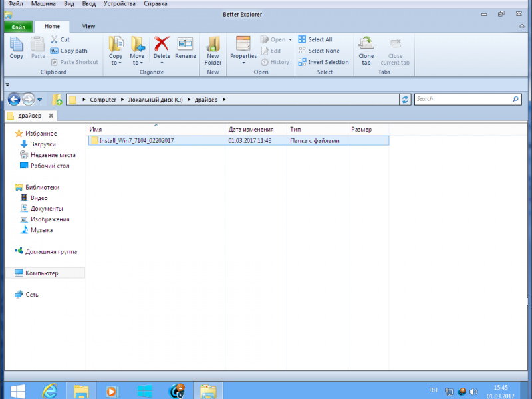The height and width of the screenshot is (399, 532).
Task: Click Edit in the Open group
Action: (x=271, y=51)
